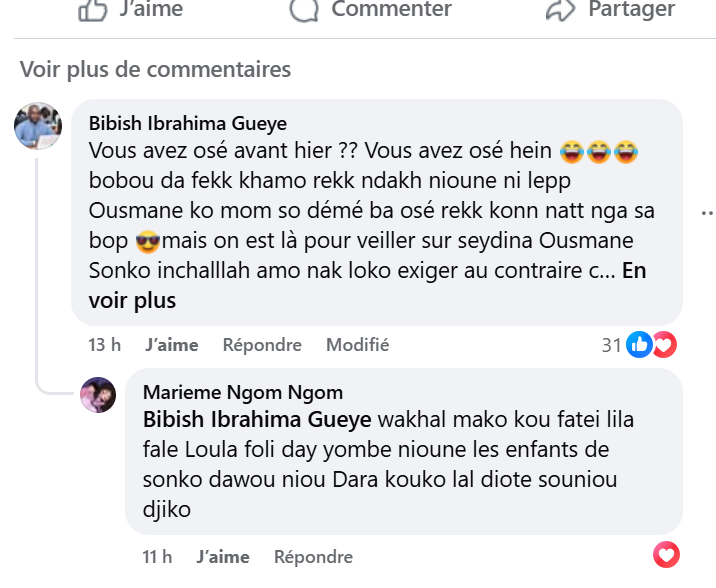Click the heart reaction on Bibish's comment

663,345
